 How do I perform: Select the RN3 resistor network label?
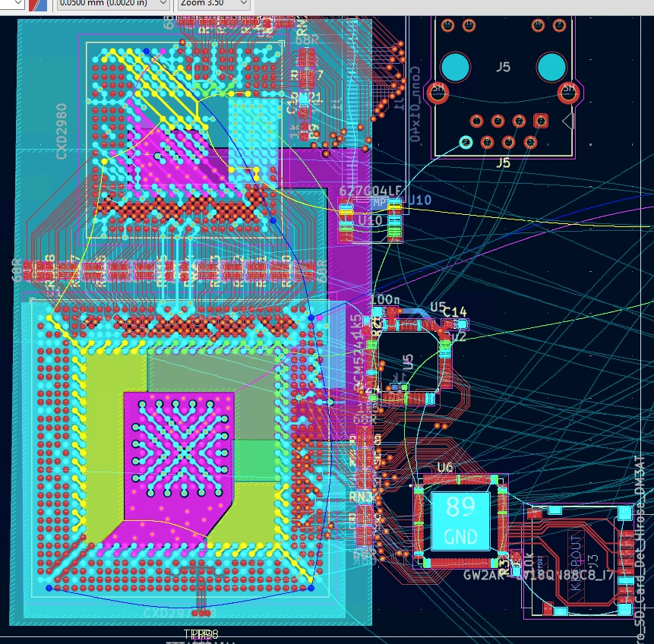pos(362,497)
